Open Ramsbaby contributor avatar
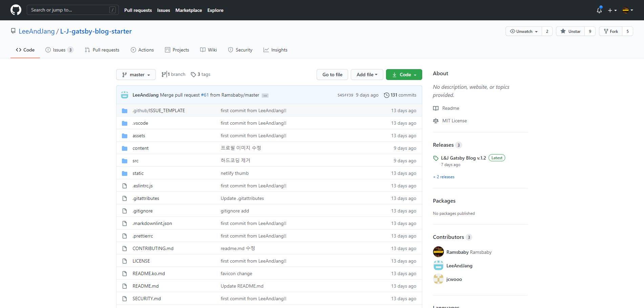This screenshot has height=308, width=644. pyautogui.click(x=438, y=252)
